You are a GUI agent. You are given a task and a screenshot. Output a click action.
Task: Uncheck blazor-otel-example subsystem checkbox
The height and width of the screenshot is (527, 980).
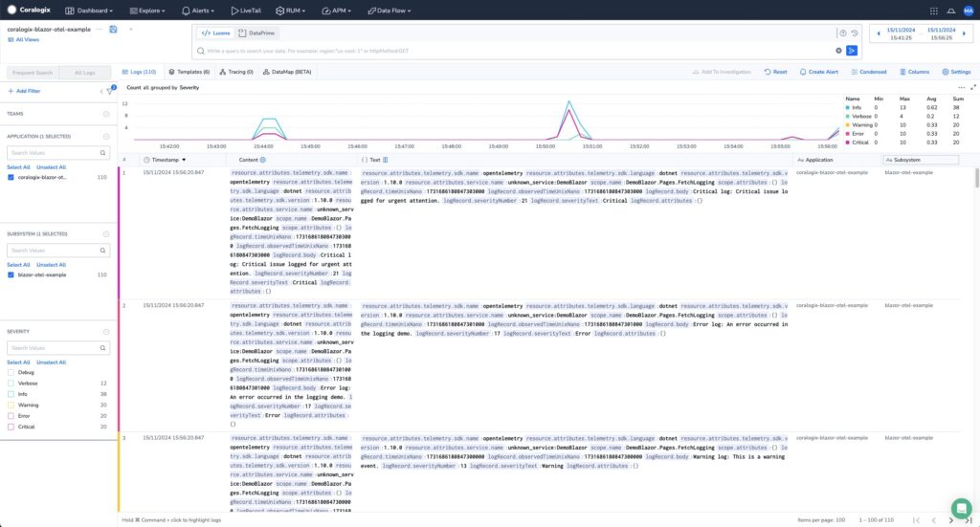pyautogui.click(x=11, y=274)
